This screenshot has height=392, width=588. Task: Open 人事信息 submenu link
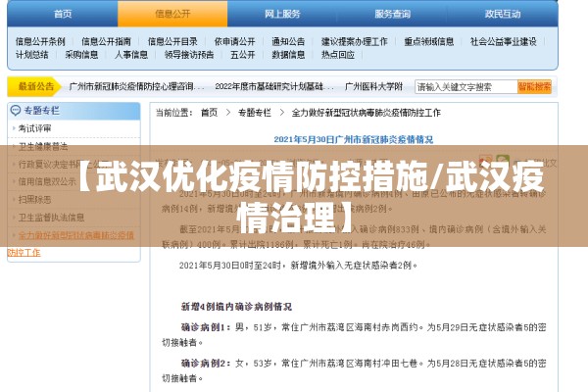131,55
